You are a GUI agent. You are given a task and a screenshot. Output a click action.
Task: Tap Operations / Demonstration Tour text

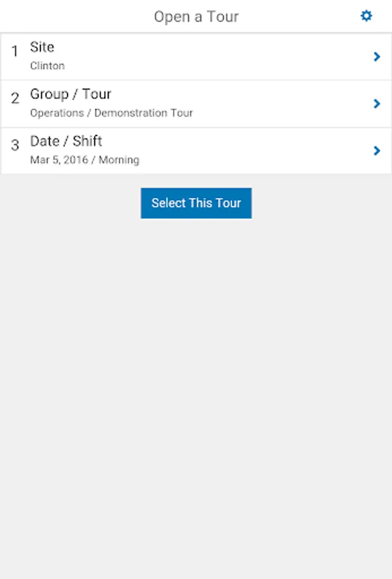pos(111,113)
